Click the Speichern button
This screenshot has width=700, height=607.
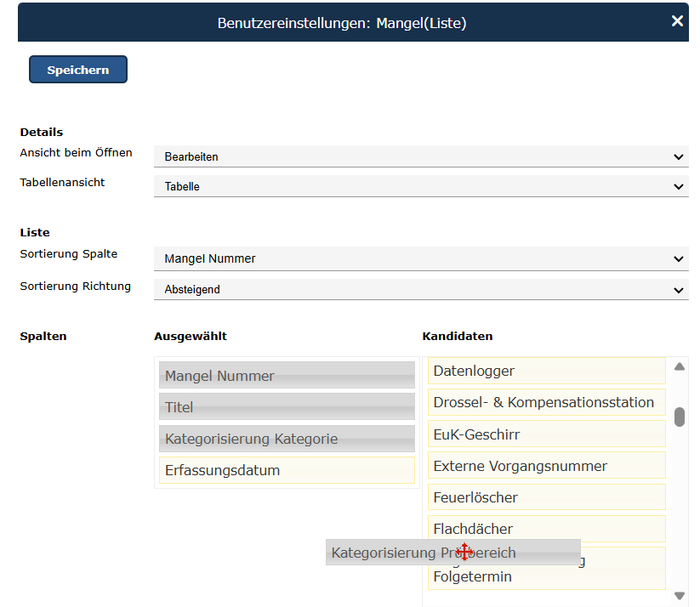[x=78, y=70]
